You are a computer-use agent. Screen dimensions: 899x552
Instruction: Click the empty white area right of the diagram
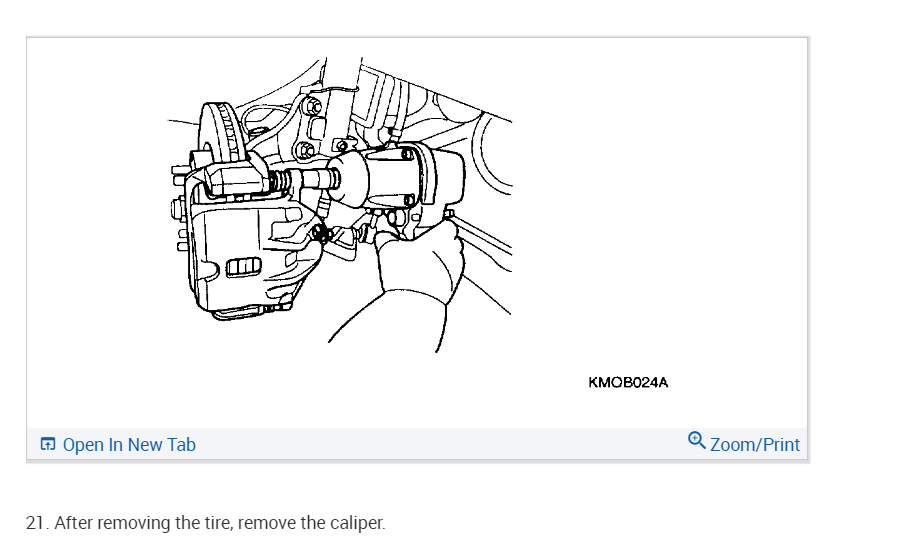click(659, 201)
